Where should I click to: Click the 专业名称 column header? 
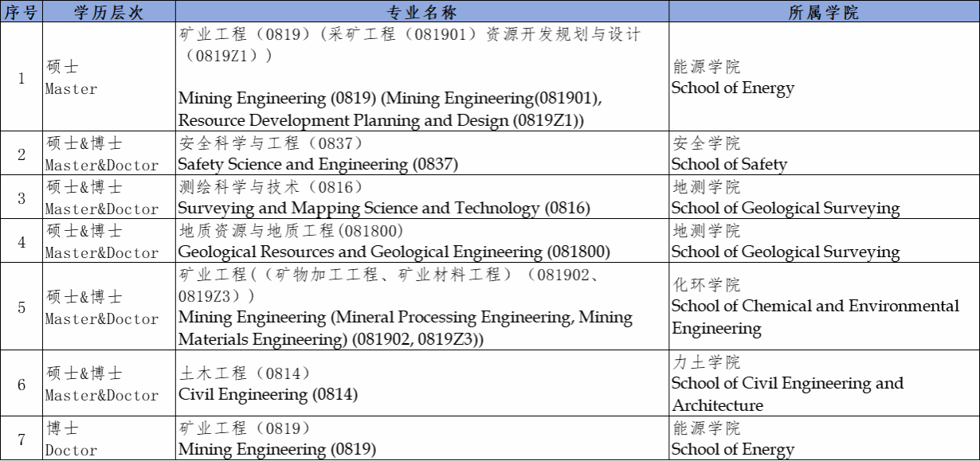421,12
